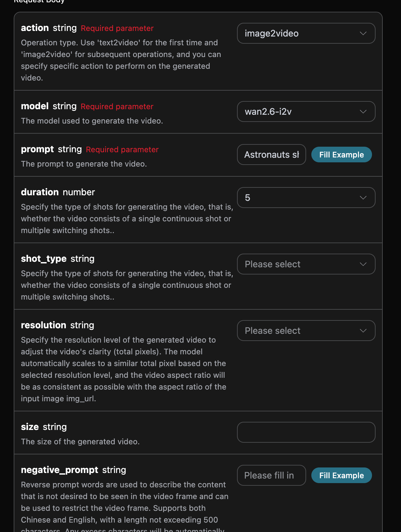Click the chevron arrow in the shot_type selector
401x532 pixels.
pyautogui.click(x=363, y=264)
